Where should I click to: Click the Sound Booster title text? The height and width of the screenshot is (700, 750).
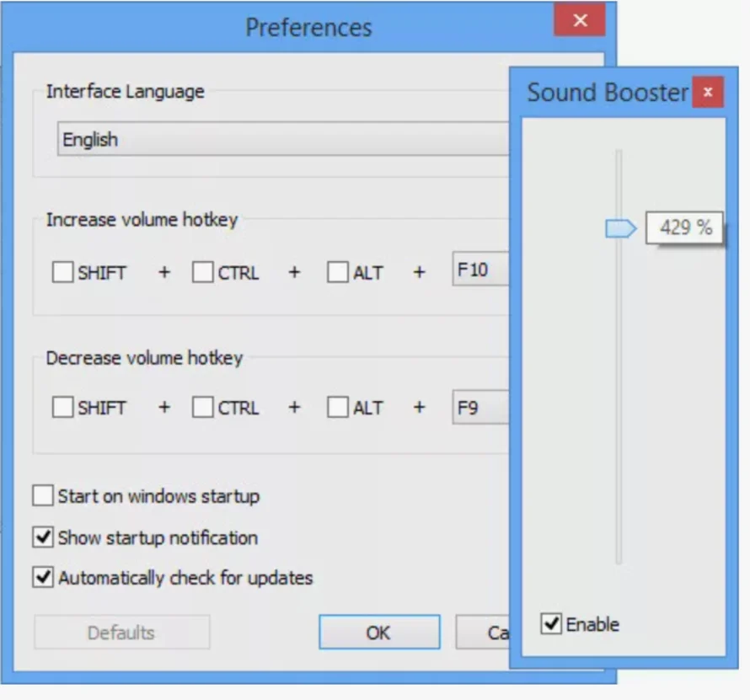tap(608, 92)
